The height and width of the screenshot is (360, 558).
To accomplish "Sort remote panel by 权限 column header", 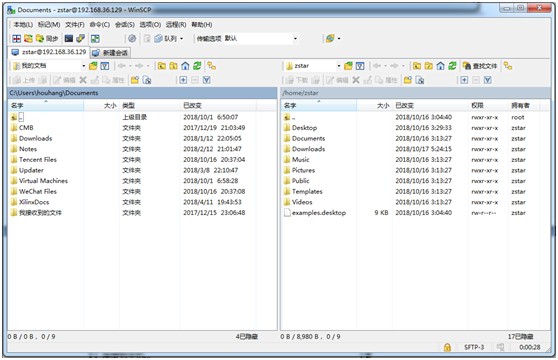I will [488, 105].
